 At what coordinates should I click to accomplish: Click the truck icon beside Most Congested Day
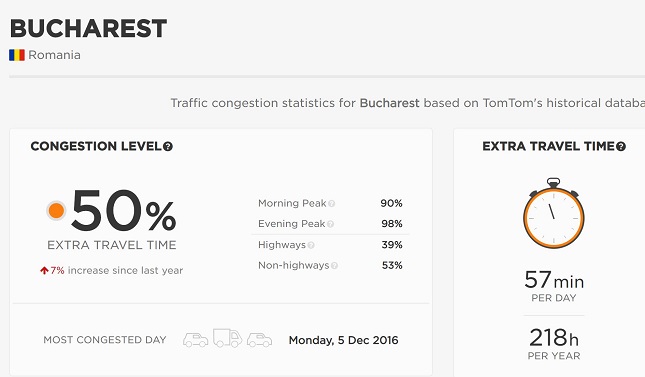227,338
